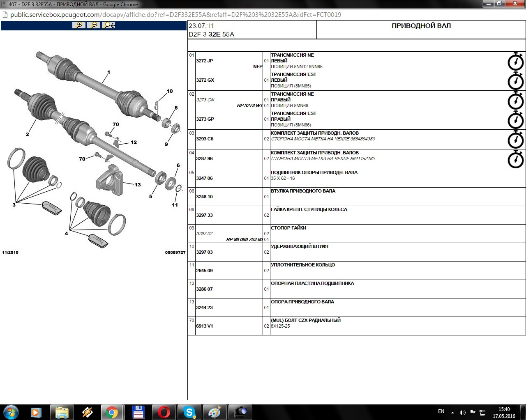Launch the media player from the taskbar
Viewport: 526px width, 420px height.
click(36, 412)
